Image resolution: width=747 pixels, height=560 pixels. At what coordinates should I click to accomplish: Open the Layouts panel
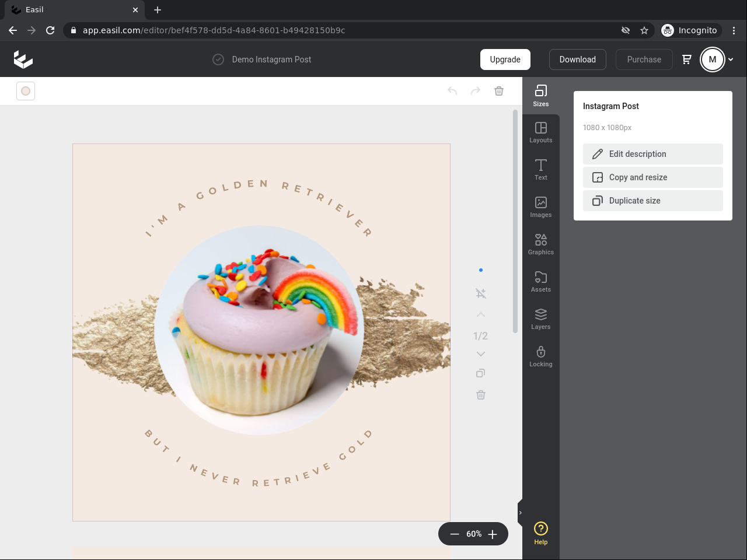[x=541, y=133]
